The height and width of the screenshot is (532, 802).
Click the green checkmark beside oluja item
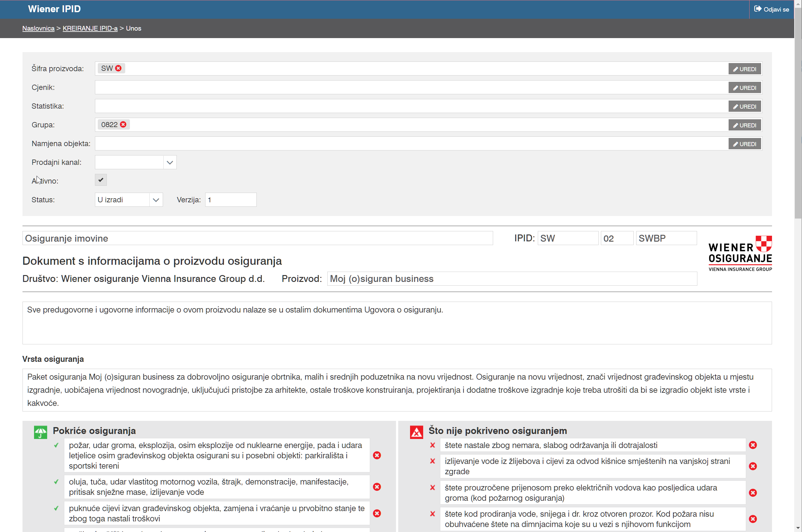56,482
